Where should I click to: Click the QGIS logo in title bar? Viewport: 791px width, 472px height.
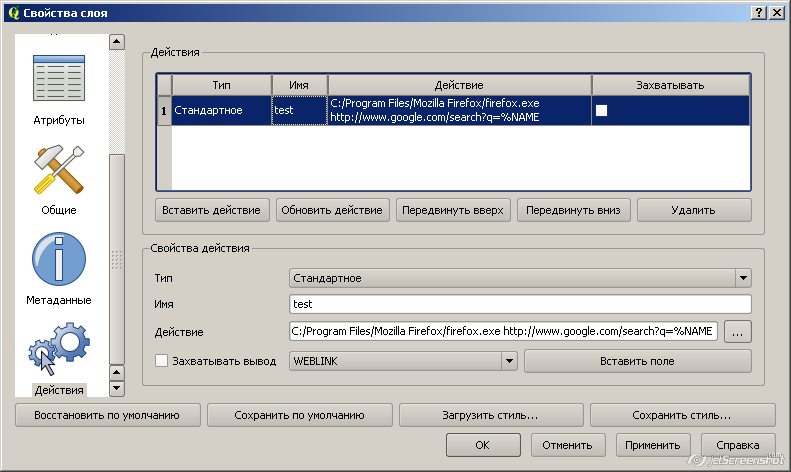[14, 13]
